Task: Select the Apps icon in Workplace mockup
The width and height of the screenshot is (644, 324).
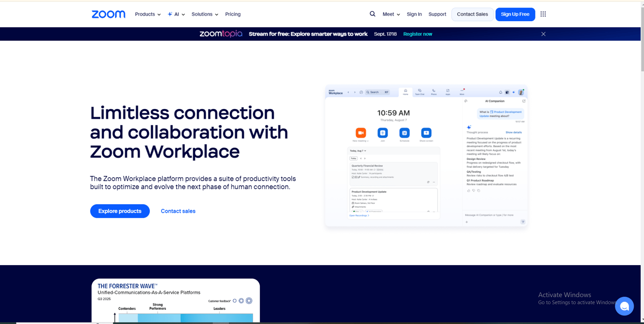Action: (x=448, y=91)
